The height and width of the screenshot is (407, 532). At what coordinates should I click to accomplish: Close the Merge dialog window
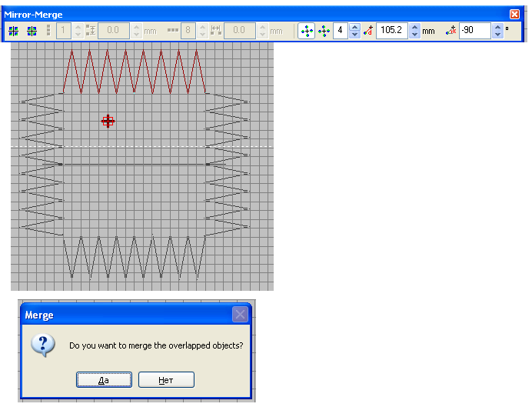pyautogui.click(x=241, y=315)
